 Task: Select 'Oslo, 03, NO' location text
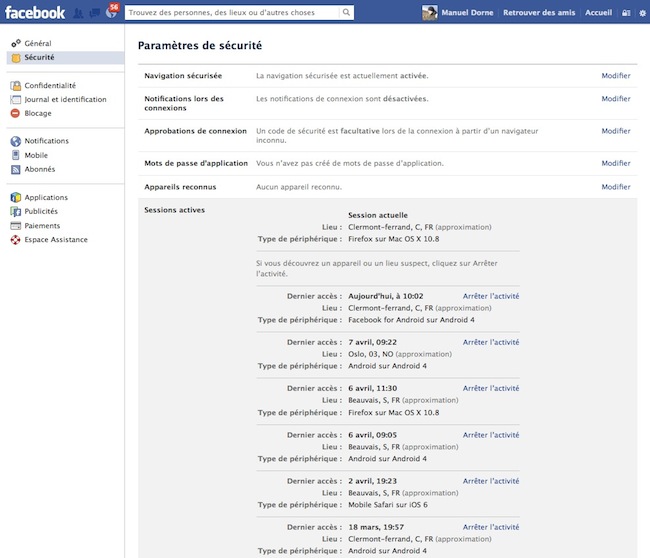371,354
